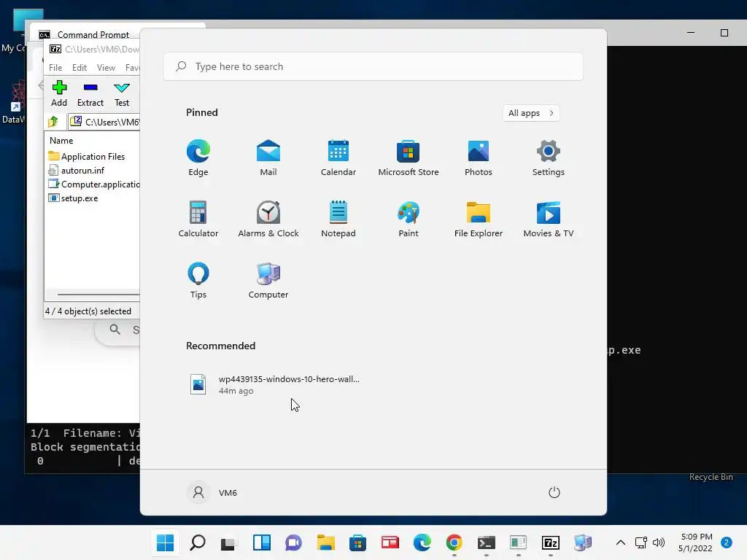Open Microsoft Store from taskbar
747x560 pixels.
point(357,542)
